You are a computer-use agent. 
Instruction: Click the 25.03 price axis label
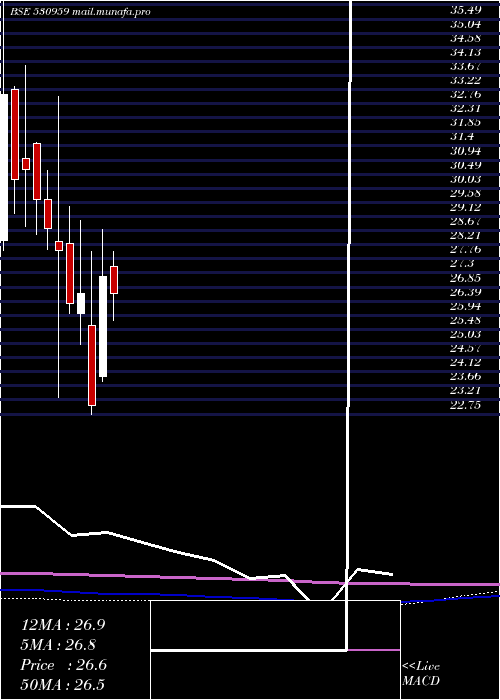[465, 334]
